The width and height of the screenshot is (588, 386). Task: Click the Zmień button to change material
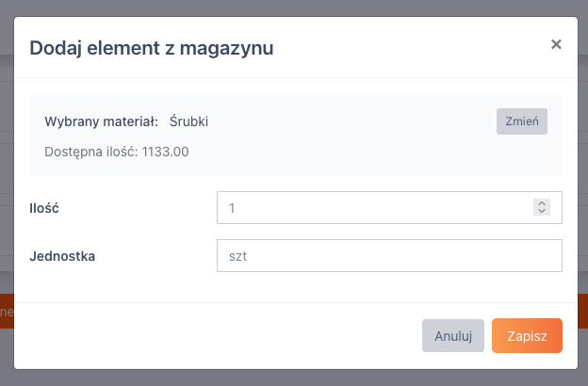522,122
